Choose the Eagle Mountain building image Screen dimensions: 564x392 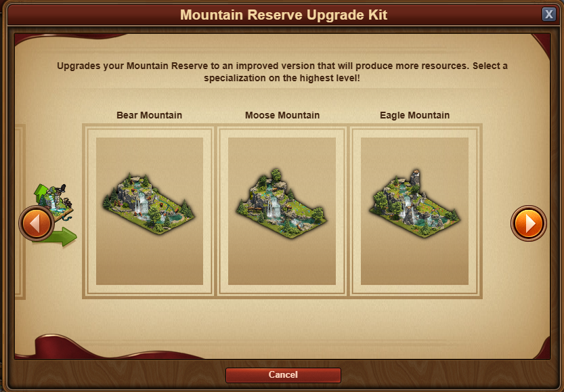pyautogui.click(x=414, y=204)
